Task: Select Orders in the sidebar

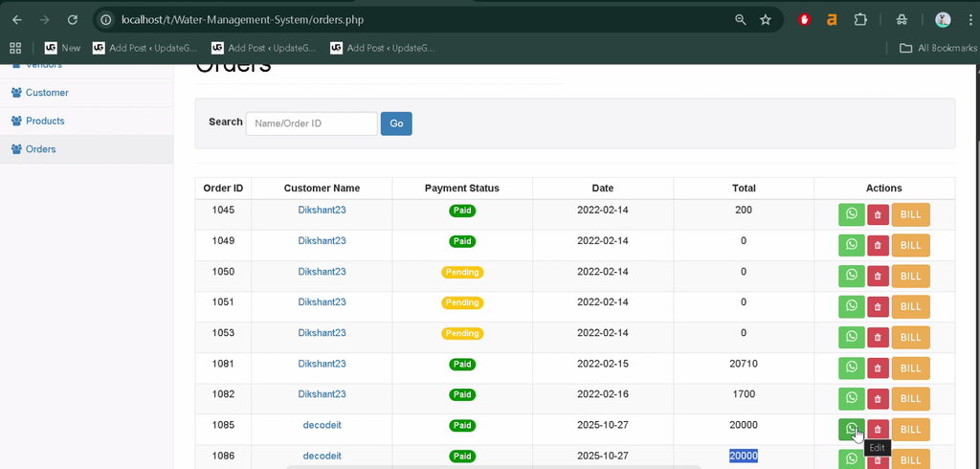Action: coord(40,149)
